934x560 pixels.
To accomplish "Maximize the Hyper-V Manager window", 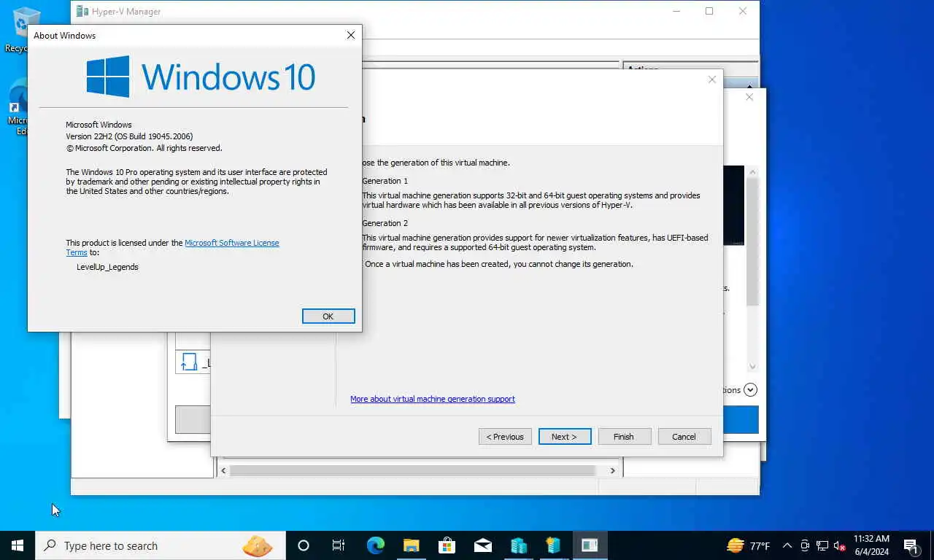I will click(709, 11).
